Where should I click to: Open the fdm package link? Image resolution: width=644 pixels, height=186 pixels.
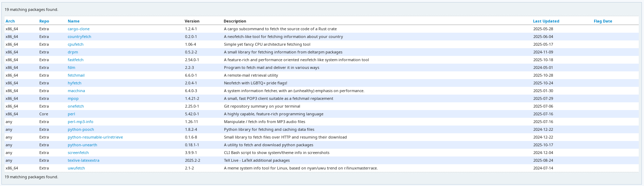pyautogui.click(x=71, y=68)
